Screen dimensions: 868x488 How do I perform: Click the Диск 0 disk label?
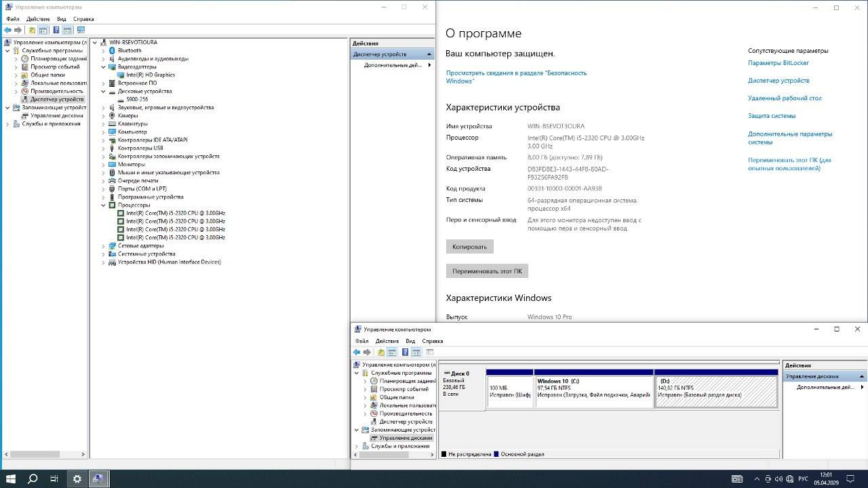(x=460, y=373)
